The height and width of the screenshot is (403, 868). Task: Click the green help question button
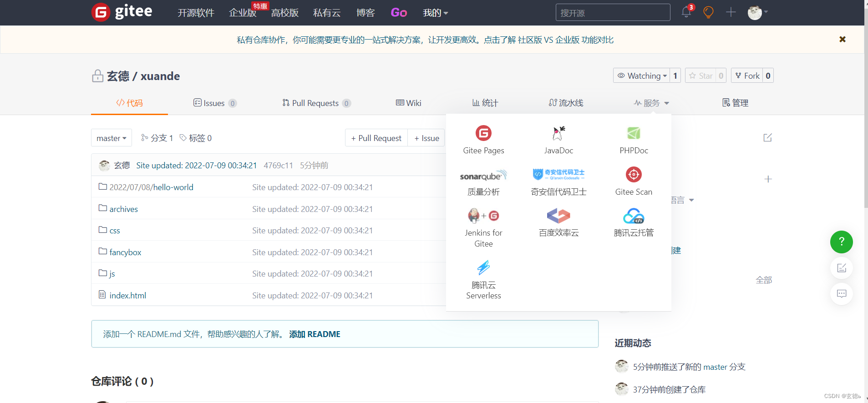tap(841, 242)
